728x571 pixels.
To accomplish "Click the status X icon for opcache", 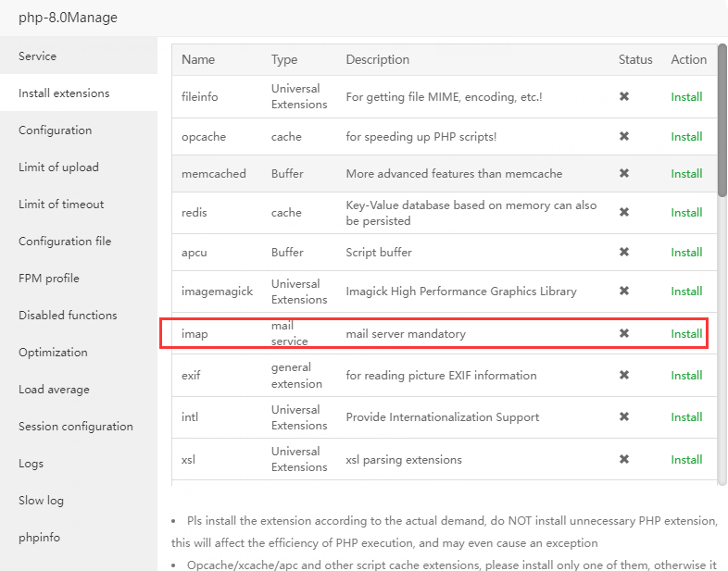I will (624, 136).
